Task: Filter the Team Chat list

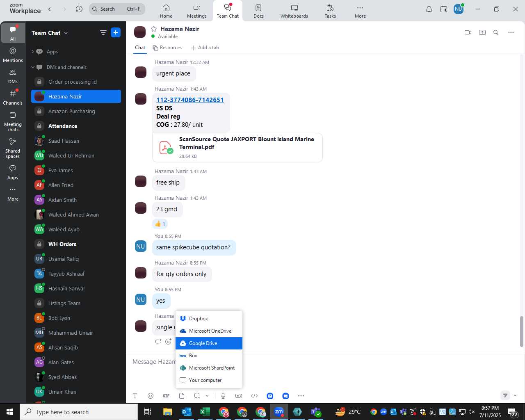Action: (x=103, y=33)
